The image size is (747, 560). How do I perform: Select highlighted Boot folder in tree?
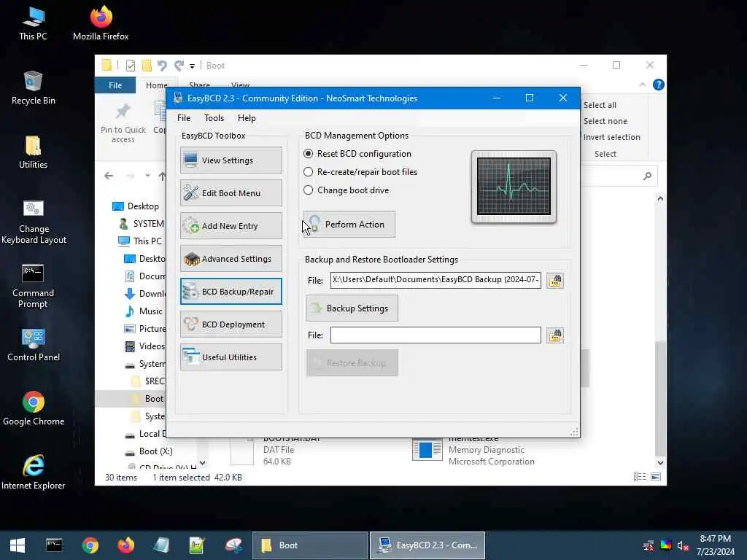[x=131, y=399]
